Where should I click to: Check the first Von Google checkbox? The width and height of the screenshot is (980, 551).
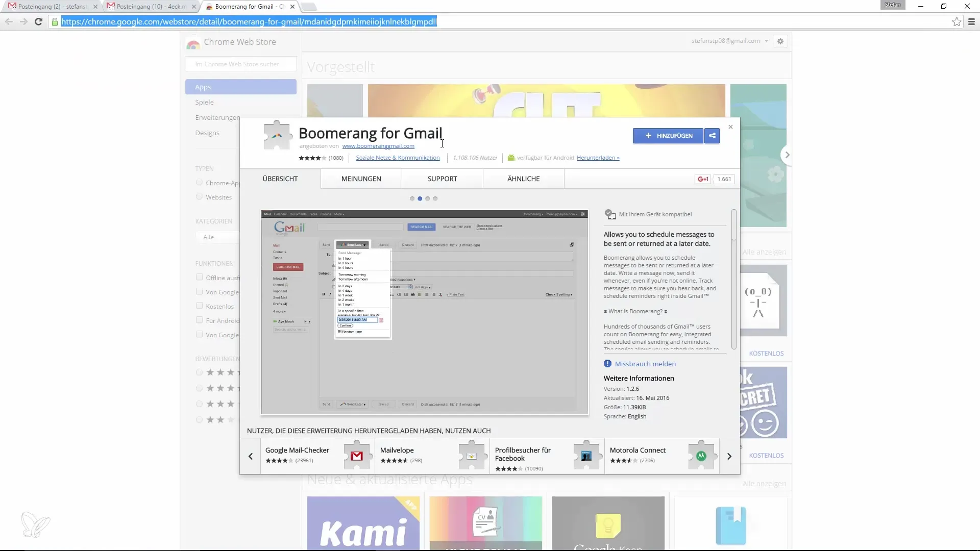tap(199, 292)
